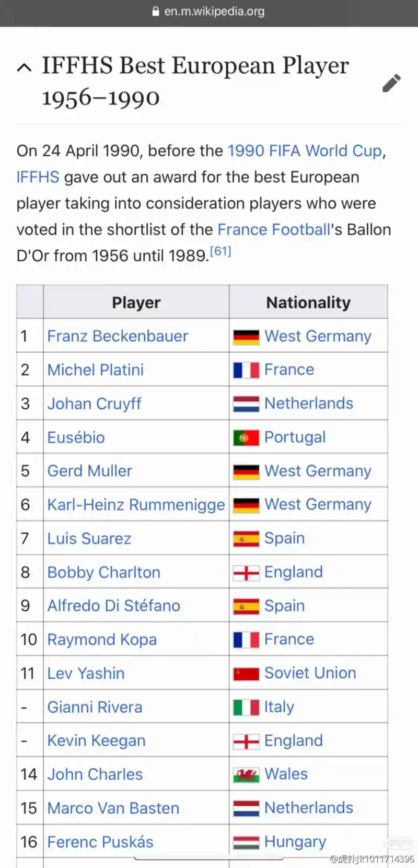This screenshot has width=418, height=868.
Task: Click the pencil edit section icon
Action: coord(391,83)
